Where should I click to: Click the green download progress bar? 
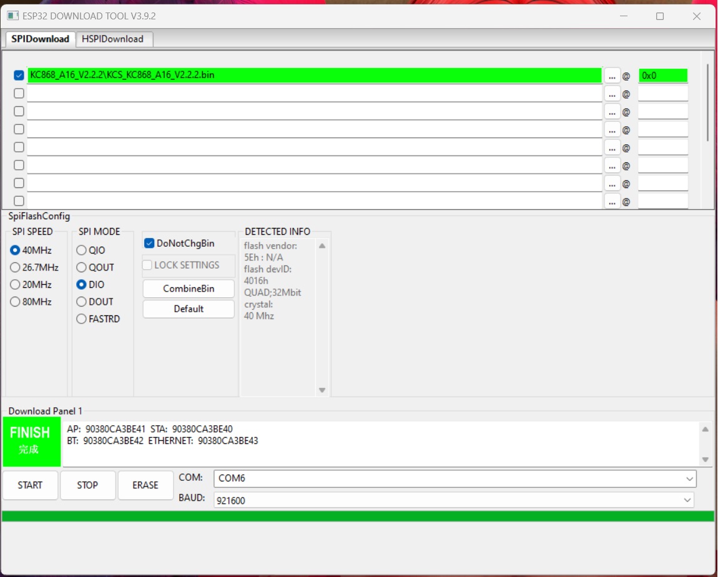coord(358,516)
